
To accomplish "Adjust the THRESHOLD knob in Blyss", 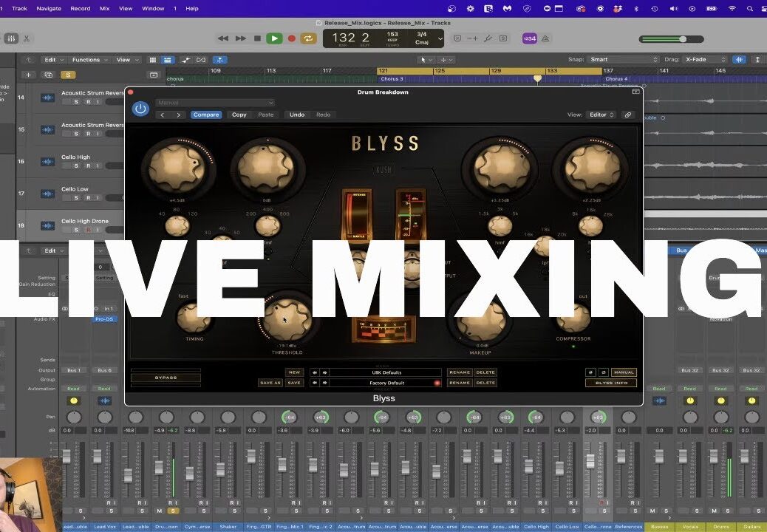I will pos(287,320).
